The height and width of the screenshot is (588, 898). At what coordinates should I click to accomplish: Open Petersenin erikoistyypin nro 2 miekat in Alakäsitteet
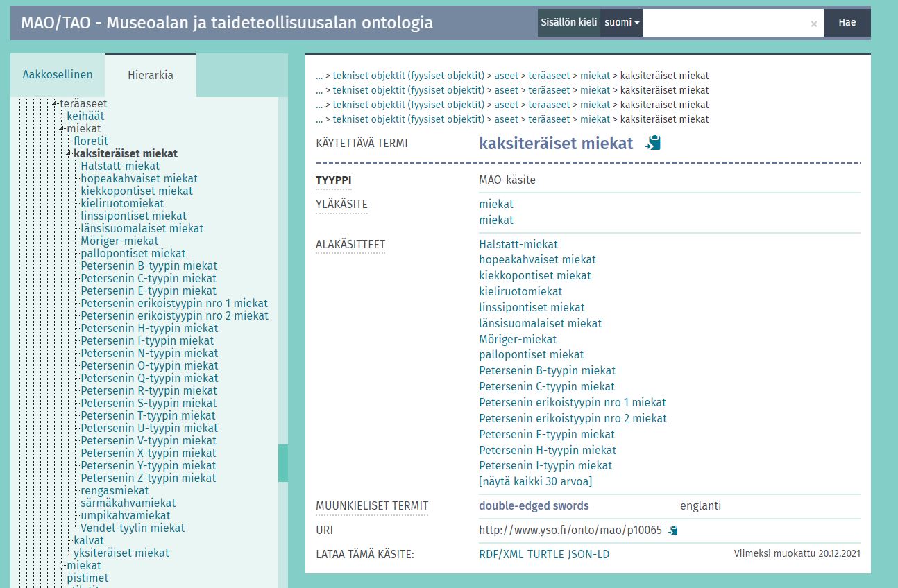pyautogui.click(x=573, y=418)
